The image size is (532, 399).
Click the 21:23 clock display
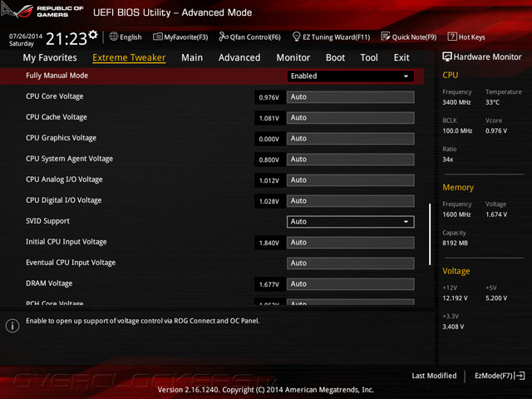(x=66, y=39)
